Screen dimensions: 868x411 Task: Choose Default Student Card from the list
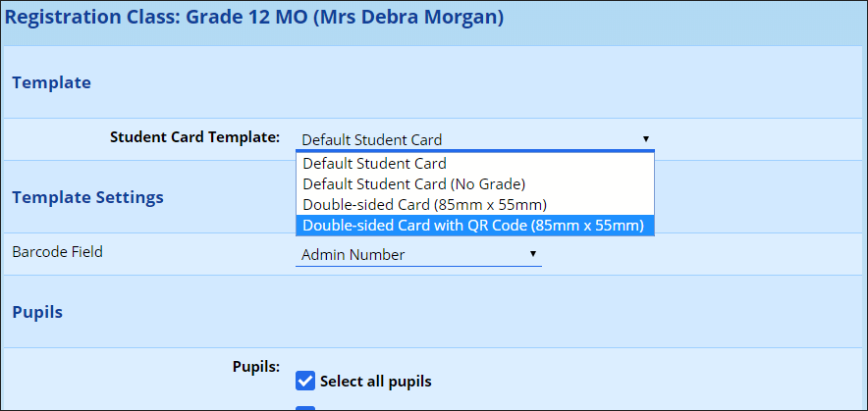point(374,164)
